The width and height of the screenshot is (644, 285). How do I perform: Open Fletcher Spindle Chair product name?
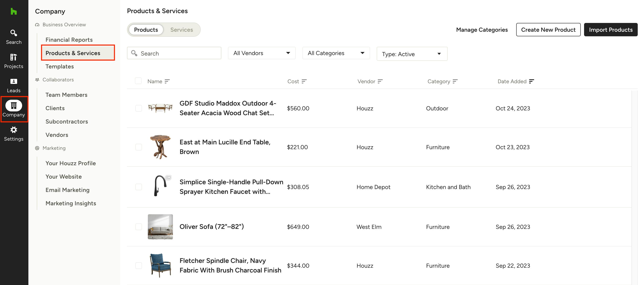(230, 266)
